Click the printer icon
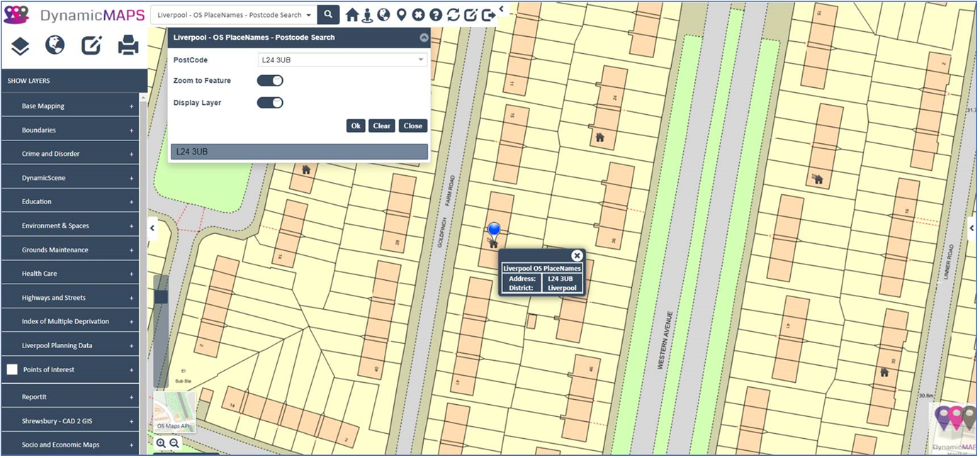The height and width of the screenshot is (458, 980). [x=128, y=46]
